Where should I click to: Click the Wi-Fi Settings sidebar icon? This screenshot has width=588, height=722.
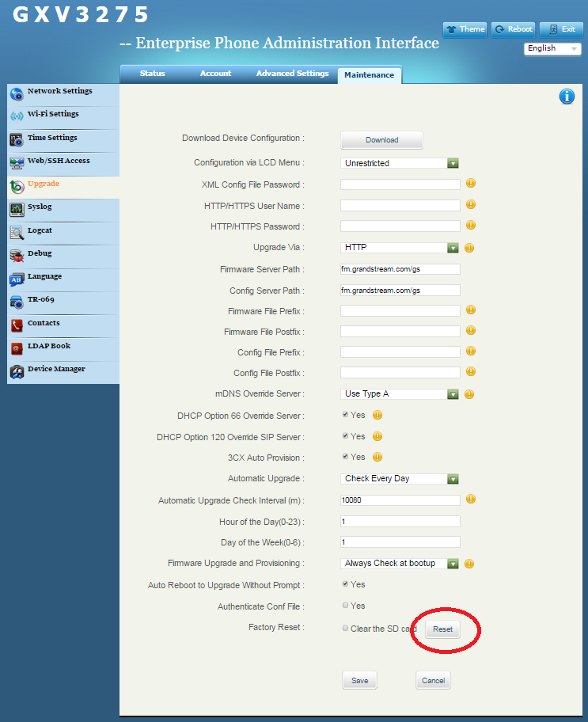pyautogui.click(x=17, y=117)
